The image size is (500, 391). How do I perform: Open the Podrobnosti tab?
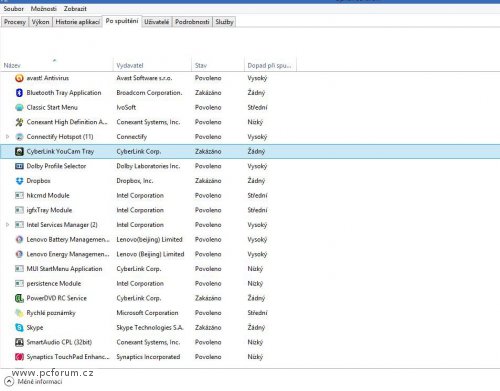point(192,22)
